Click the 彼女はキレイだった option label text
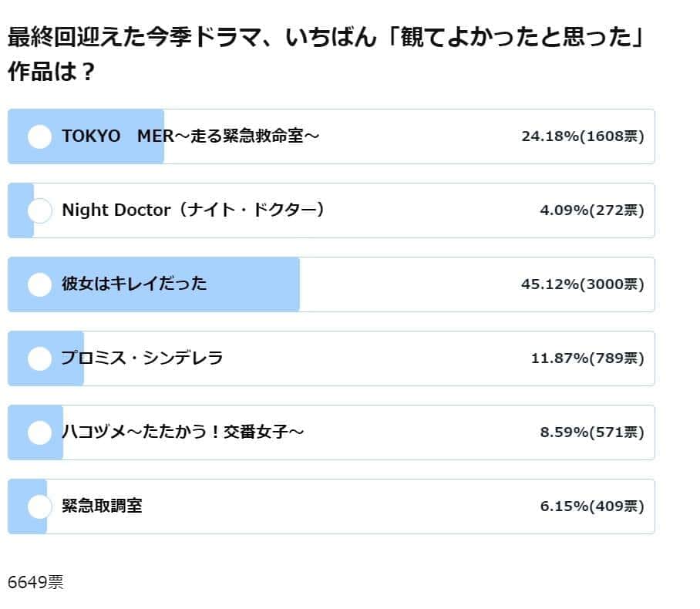 pyautogui.click(x=134, y=284)
